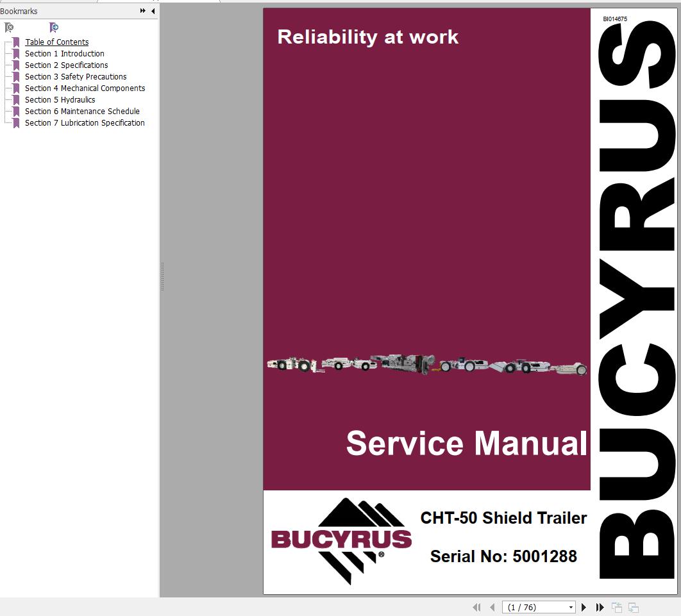Open Section 2 Specifications bookmark

coord(67,65)
